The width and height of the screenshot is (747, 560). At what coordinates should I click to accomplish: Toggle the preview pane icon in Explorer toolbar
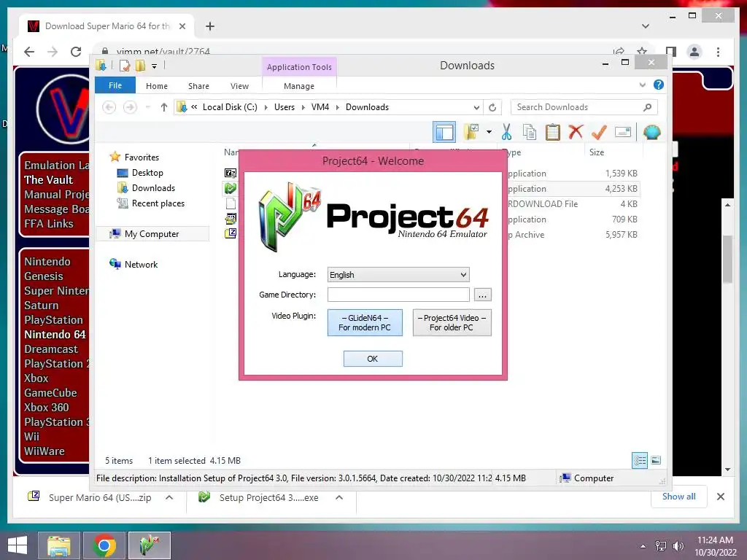pyautogui.click(x=444, y=132)
